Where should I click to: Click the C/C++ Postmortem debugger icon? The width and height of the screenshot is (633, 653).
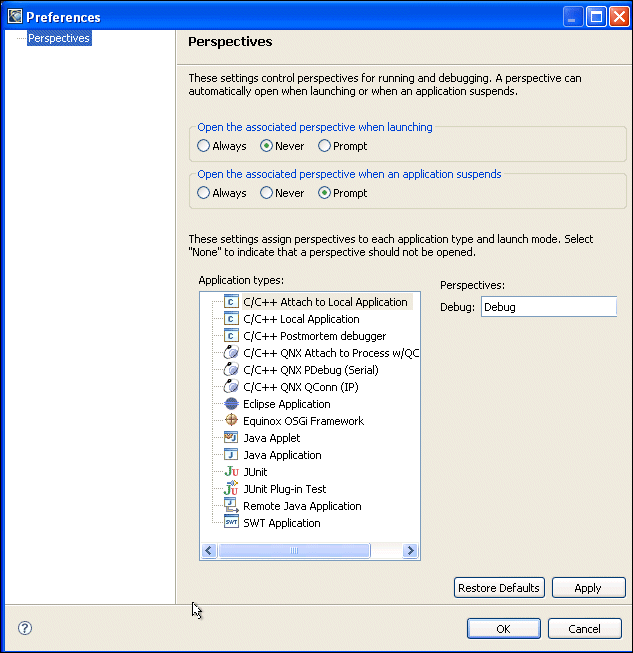point(231,336)
